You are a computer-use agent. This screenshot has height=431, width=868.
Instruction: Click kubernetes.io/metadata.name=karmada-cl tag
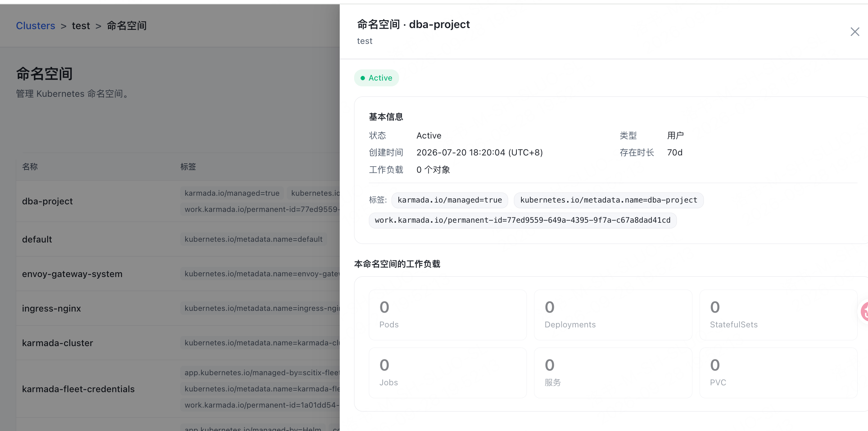260,343
